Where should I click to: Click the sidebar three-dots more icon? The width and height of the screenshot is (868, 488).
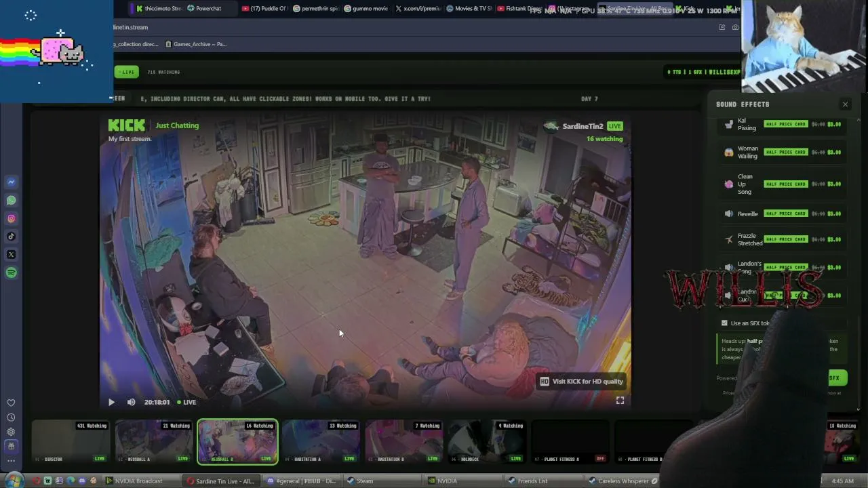(11, 461)
